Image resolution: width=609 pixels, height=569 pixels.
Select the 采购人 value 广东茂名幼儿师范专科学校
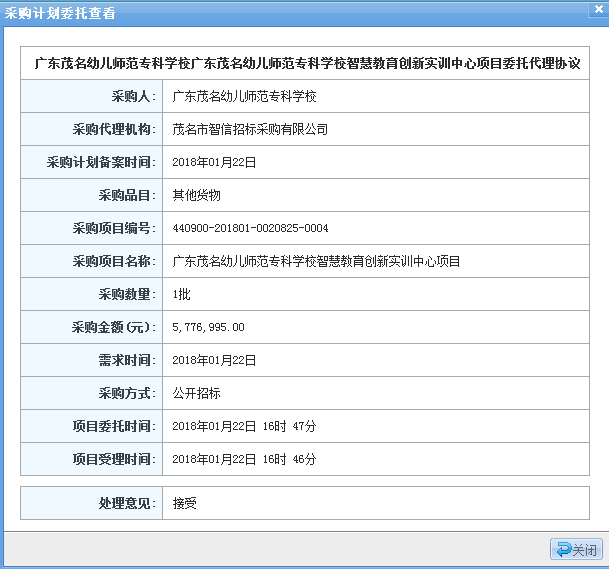click(x=244, y=97)
